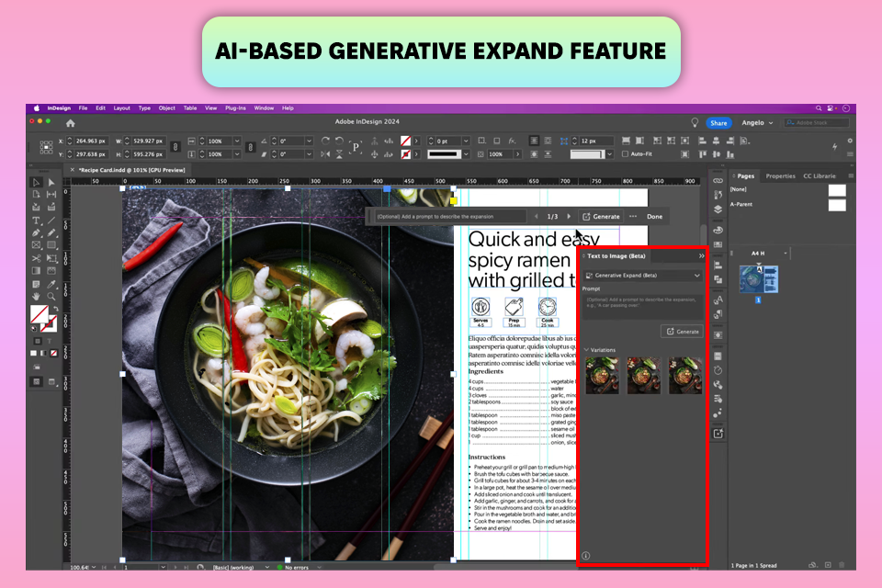
Task: Open more options ellipsis in prompt bar
Action: (633, 217)
